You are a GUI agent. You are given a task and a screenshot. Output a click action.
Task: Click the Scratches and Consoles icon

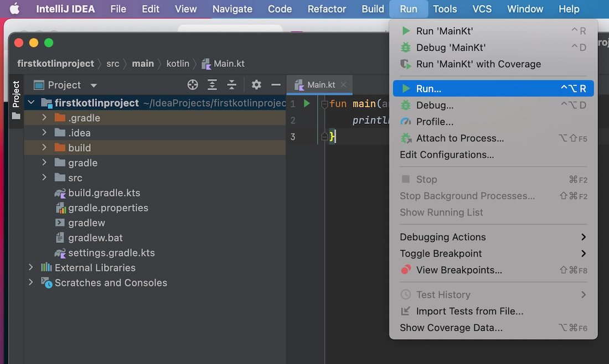tap(47, 283)
